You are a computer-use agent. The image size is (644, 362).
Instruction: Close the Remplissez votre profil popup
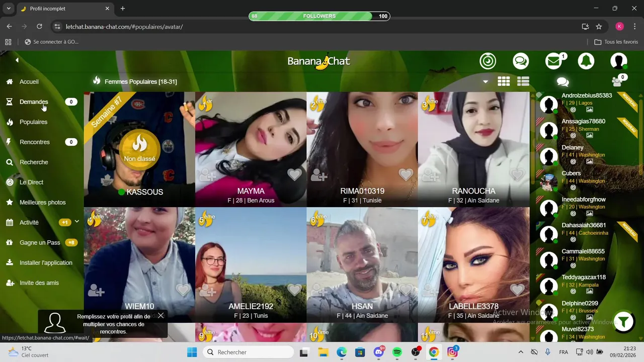[160, 315]
